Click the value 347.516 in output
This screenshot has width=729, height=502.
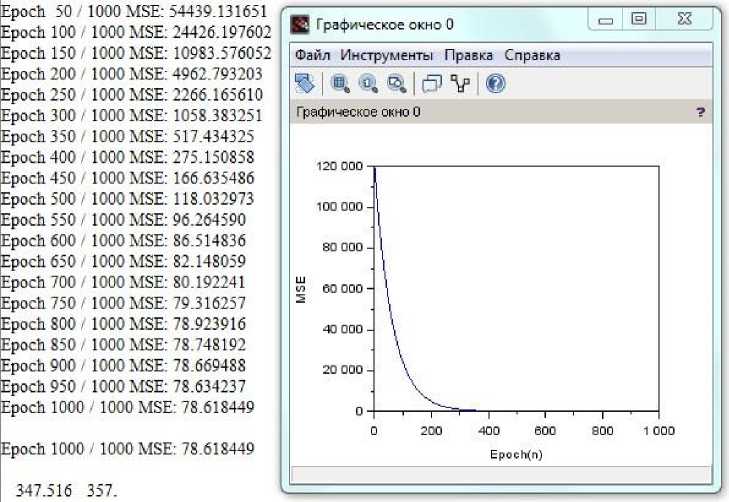pos(44,491)
